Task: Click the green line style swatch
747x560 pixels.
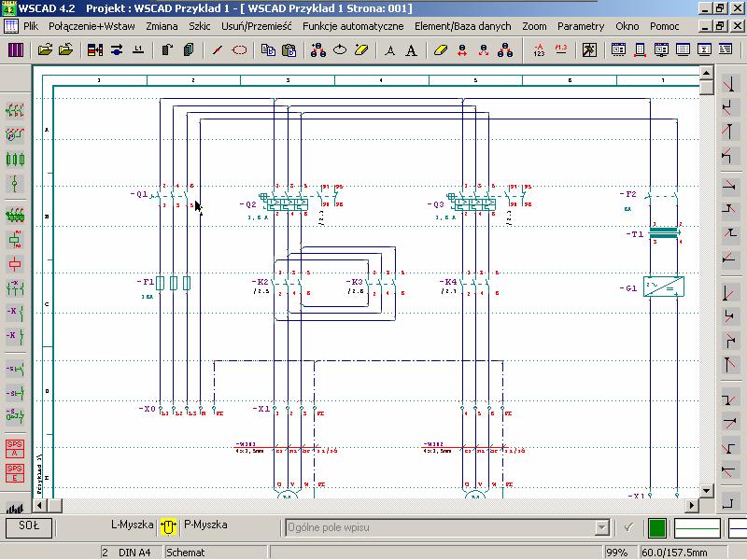Action: pyautogui.click(x=697, y=527)
